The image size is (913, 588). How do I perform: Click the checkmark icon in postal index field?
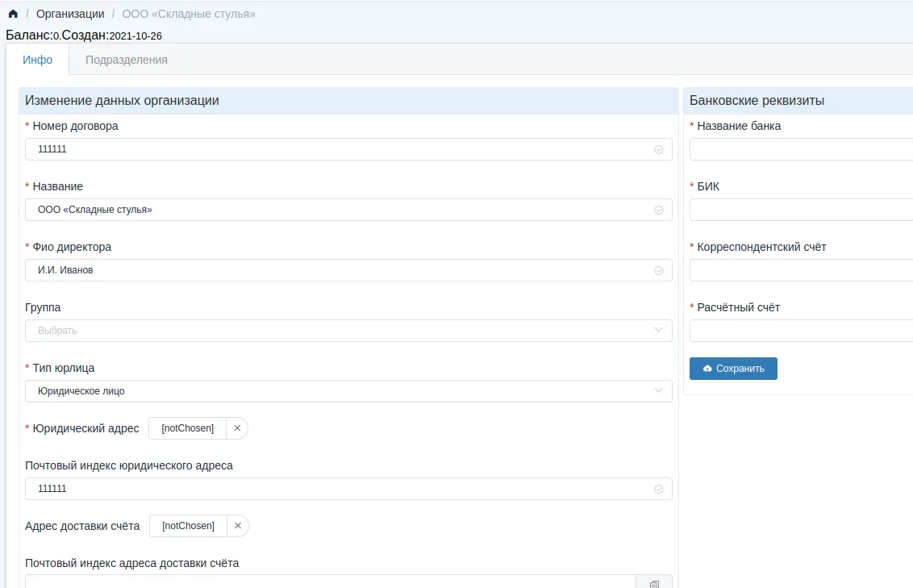(658, 489)
